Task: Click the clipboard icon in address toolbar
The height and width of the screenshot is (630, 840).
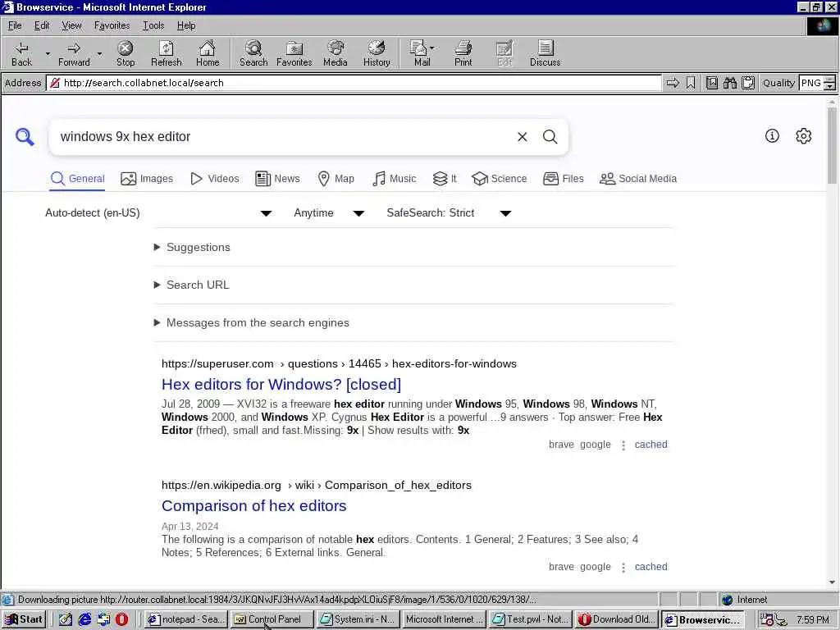Action: [748, 83]
